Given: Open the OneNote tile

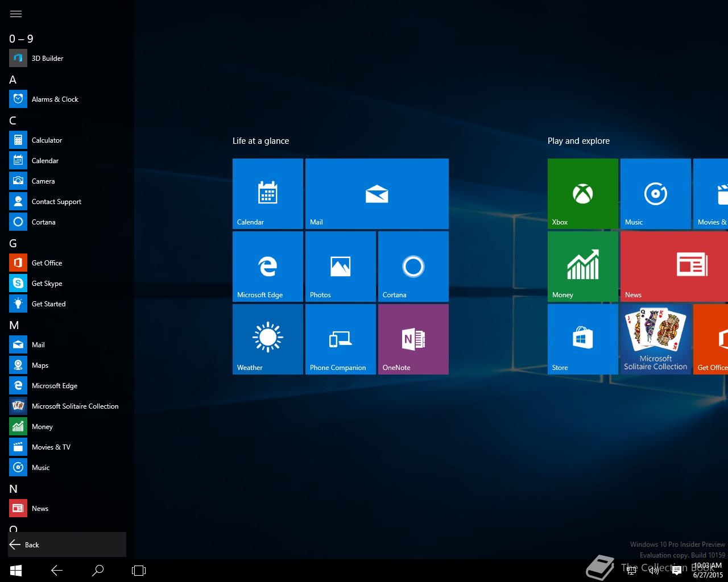Looking at the screenshot, I should (413, 339).
